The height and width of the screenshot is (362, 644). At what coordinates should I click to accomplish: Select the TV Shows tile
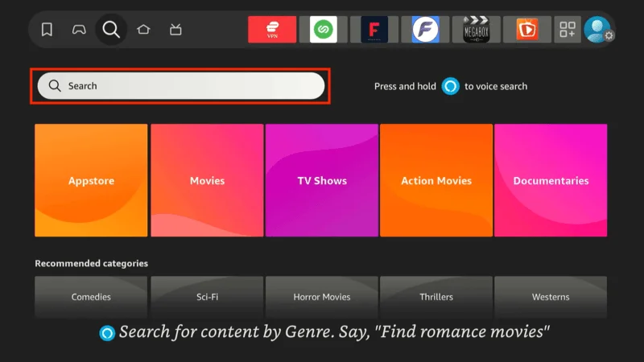[322, 181]
